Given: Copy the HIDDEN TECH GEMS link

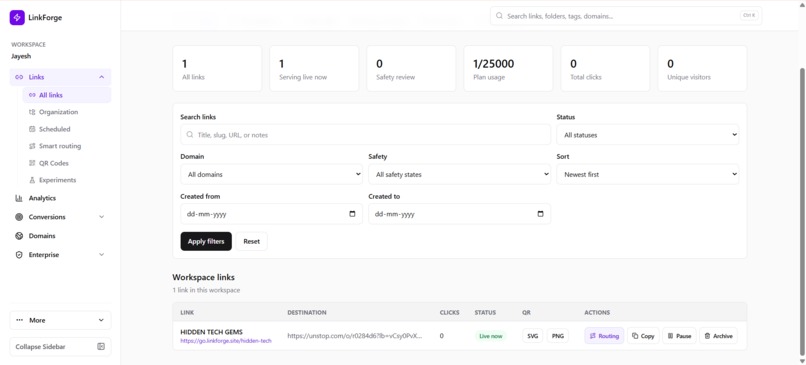Looking at the screenshot, I should [x=643, y=336].
